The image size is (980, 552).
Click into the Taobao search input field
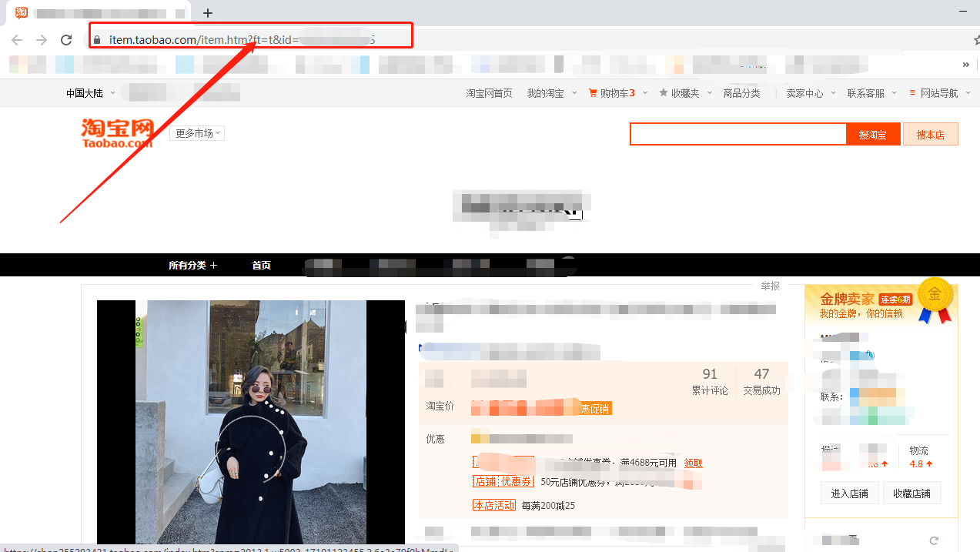coord(738,134)
